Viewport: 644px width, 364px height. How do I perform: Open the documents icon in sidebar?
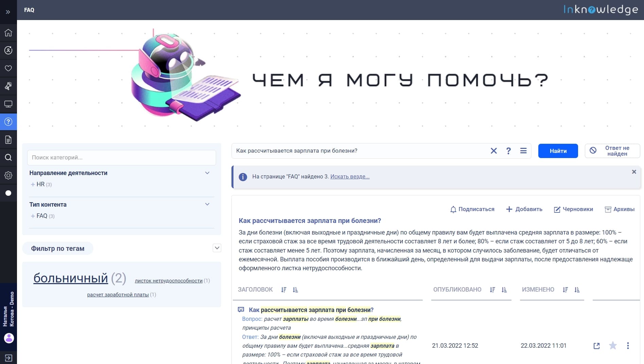tap(8, 140)
